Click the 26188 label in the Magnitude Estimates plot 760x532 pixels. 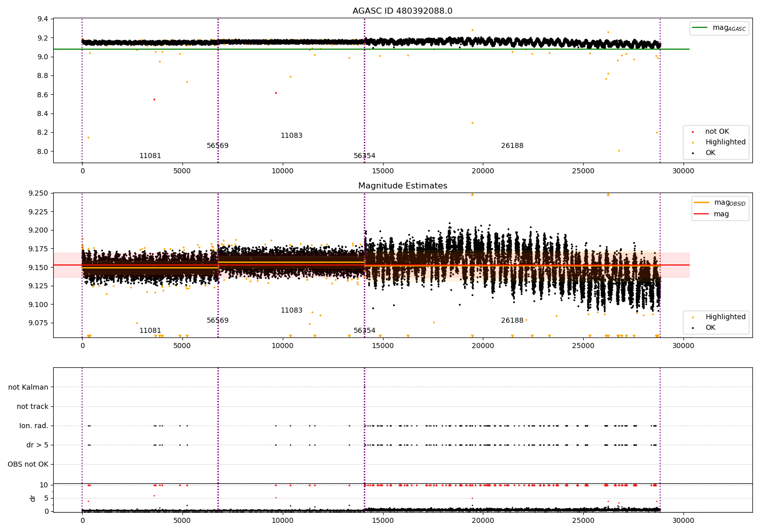[x=512, y=321]
